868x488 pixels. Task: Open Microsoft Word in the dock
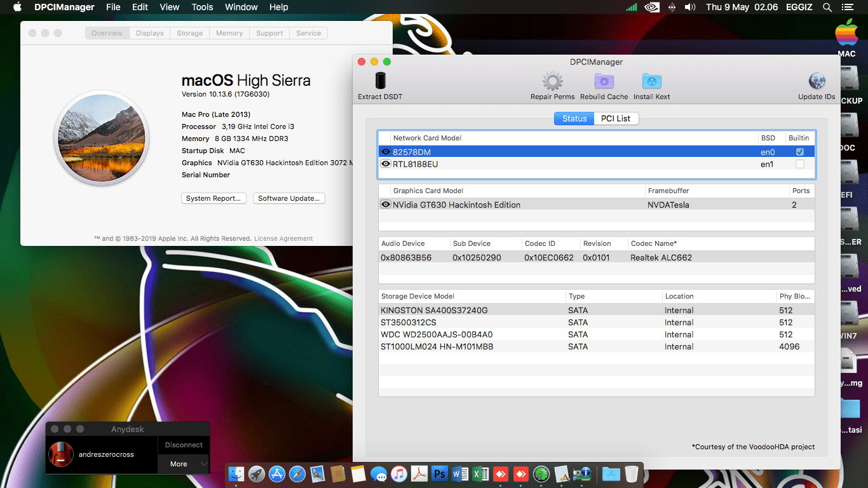click(460, 474)
